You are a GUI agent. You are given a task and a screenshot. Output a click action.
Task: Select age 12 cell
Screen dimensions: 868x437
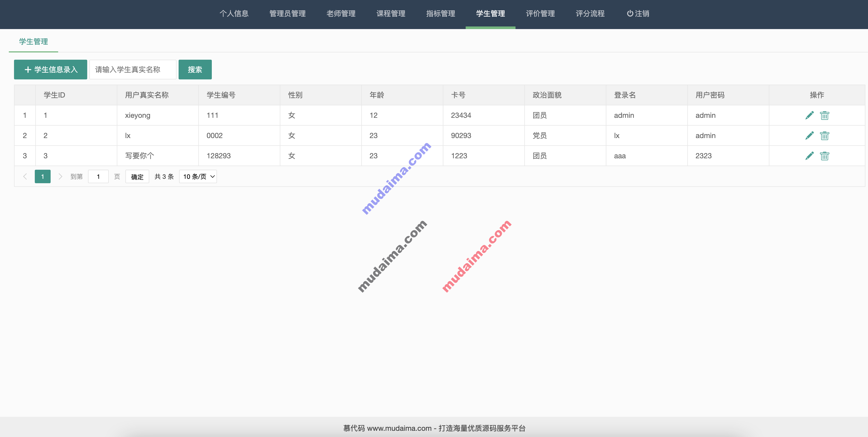click(x=402, y=115)
